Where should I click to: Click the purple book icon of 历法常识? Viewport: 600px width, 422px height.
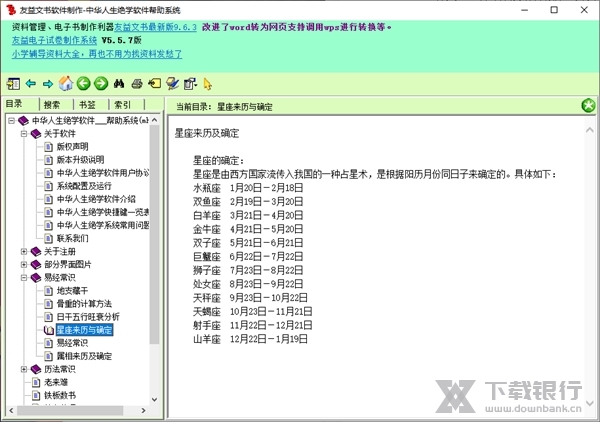tap(36, 369)
